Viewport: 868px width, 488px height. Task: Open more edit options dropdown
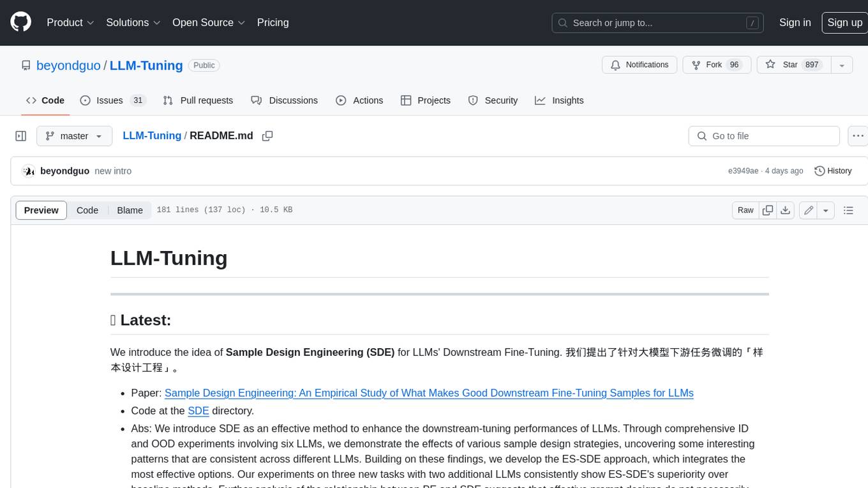click(x=826, y=210)
